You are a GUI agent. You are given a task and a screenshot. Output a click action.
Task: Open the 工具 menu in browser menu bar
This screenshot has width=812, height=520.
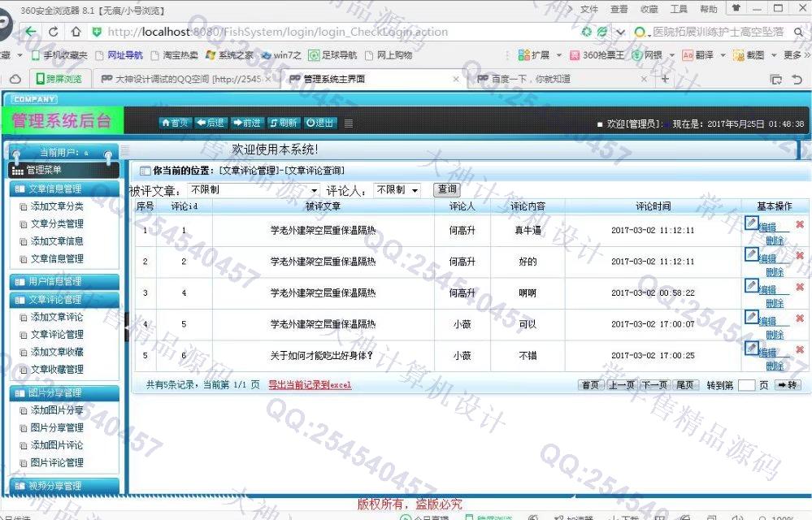tap(678, 9)
